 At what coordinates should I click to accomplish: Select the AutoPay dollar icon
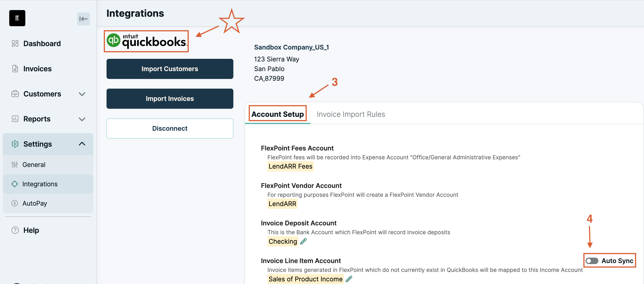point(15,203)
